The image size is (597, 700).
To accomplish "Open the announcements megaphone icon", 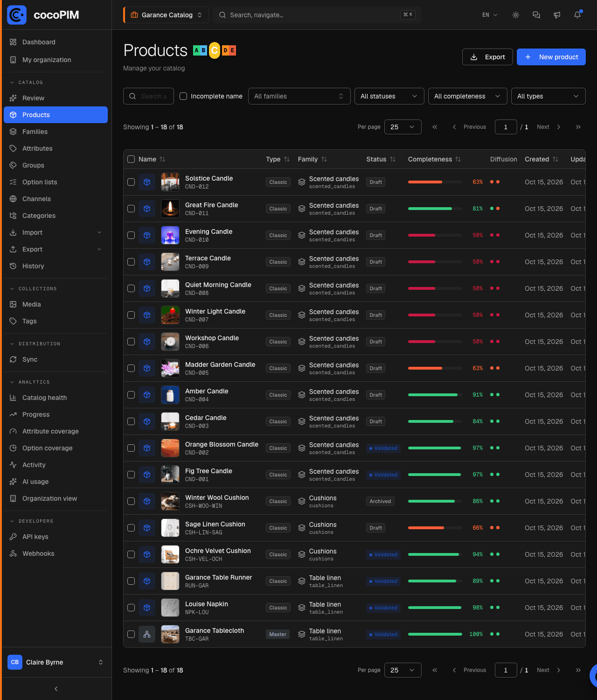I will pyautogui.click(x=557, y=15).
